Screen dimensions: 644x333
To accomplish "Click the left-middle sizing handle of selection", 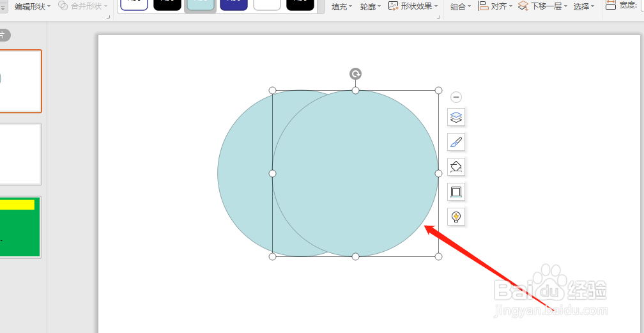I will (x=272, y=173).
